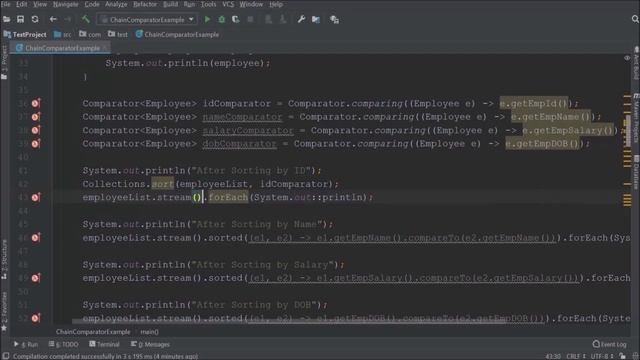Click the line 43 gutter marker beside forEach
This screenshot has width=640, height=360.
tap(36, 197)
